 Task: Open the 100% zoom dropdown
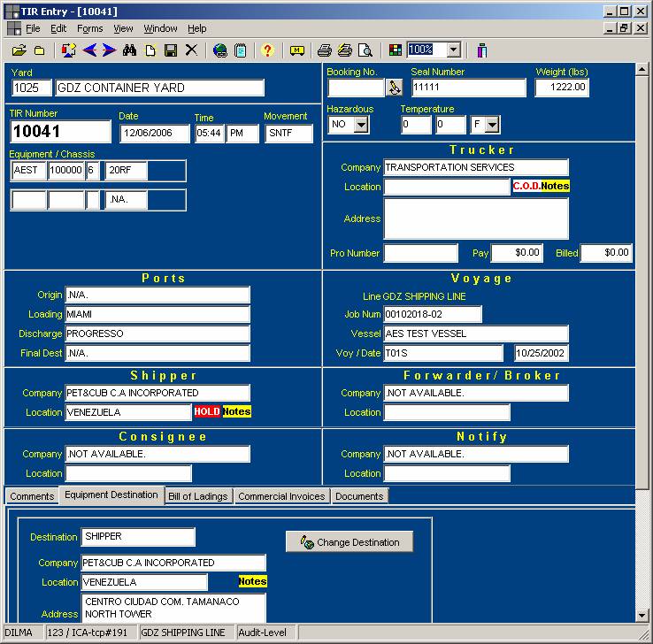point(453,50)
